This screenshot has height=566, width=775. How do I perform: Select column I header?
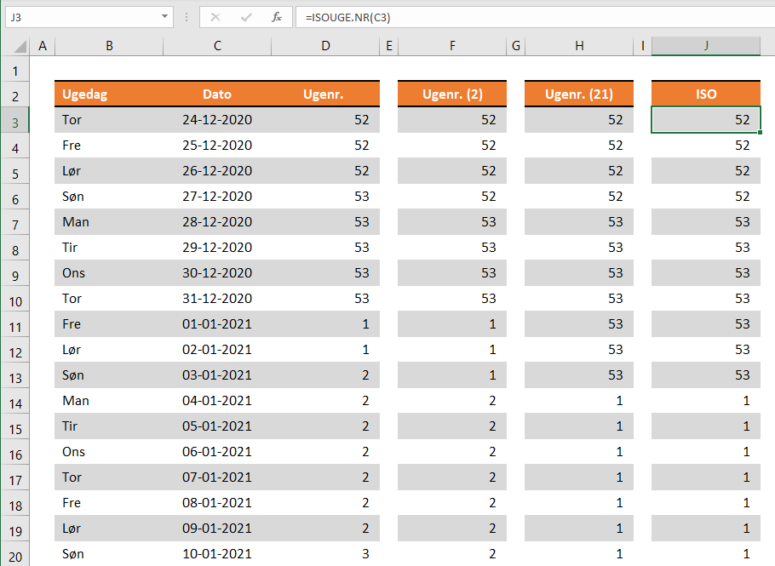coord(643,46)
